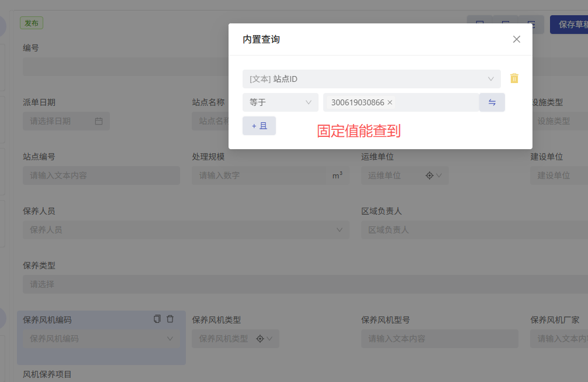Click inside the 站点编号 text input
The width and height of the screenshot is (588, 382).
101,175
